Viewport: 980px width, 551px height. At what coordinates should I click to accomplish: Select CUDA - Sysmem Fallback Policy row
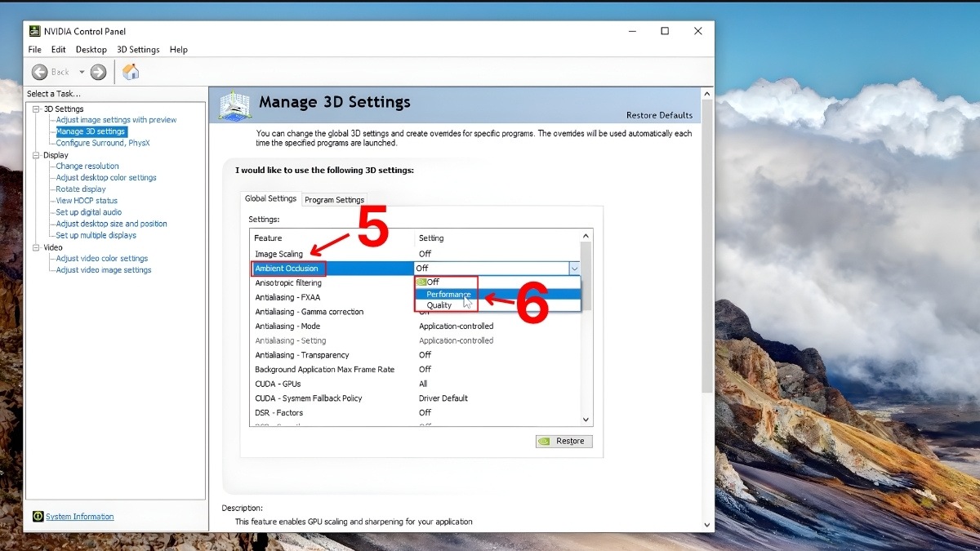pos(415,398)
